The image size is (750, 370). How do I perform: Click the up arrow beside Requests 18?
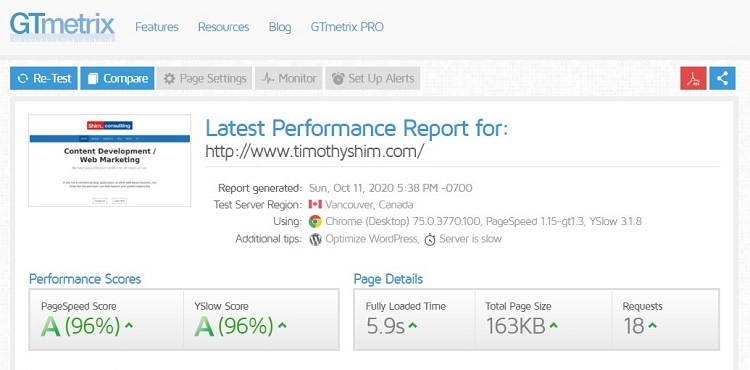(652, 326)
